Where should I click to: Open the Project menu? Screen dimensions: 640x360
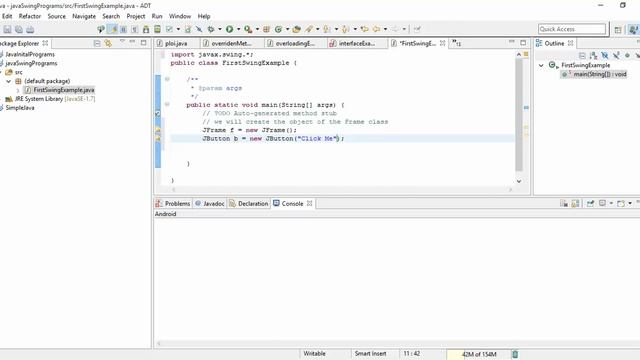136,16
